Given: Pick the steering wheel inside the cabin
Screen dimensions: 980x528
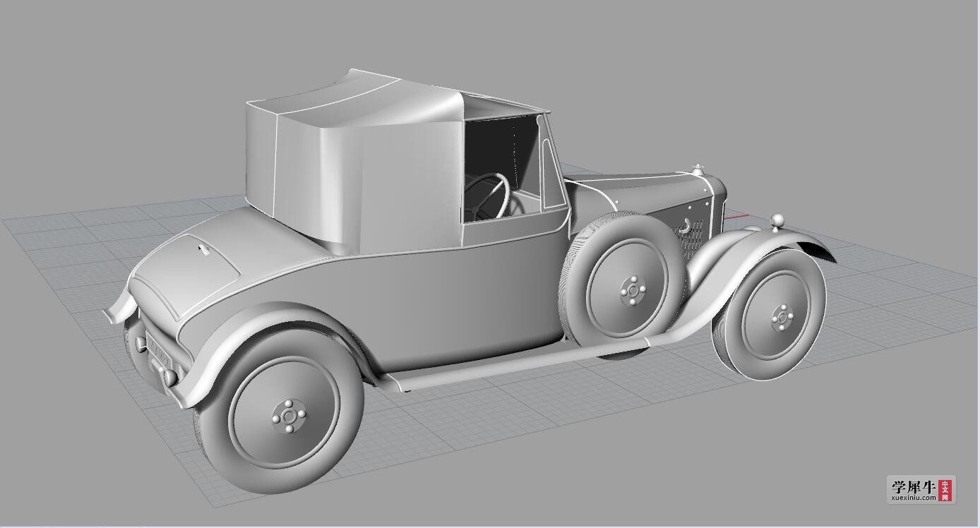Looking at the screenshot, I should click(x=487, y=196).
